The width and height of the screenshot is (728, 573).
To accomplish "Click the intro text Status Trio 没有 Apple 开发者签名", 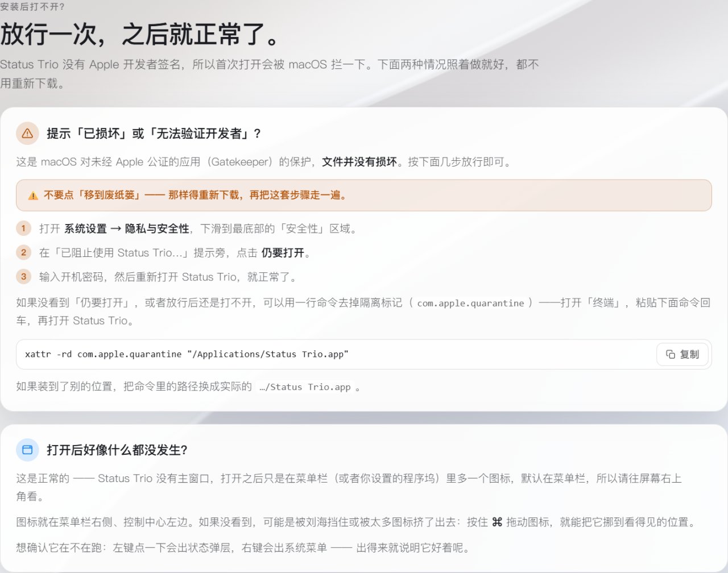I will pyautogui.click(x=270, y=74).
